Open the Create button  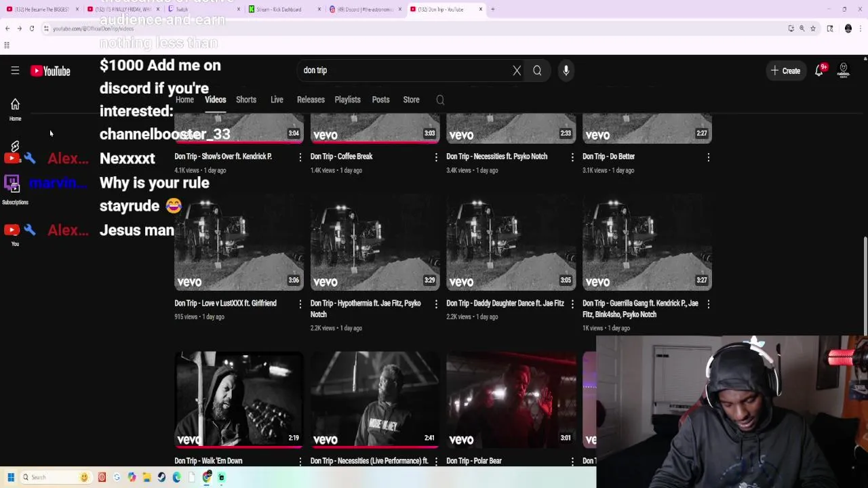point(785,70)
